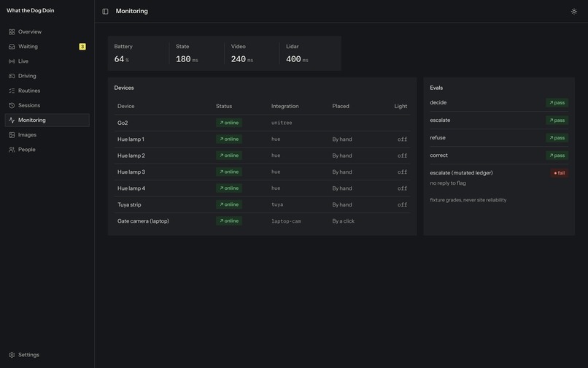Click the light off value for Hue lamp 1
Viewport: 588px width, 368px height.
402,139
